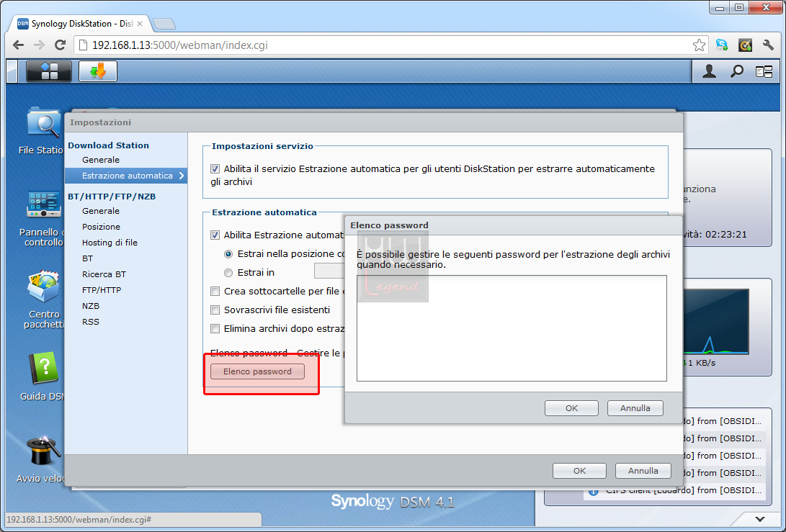Open the Chrome wrench settings menu
The width and height of the screenshot is (786, 532).
pos(768,45)
